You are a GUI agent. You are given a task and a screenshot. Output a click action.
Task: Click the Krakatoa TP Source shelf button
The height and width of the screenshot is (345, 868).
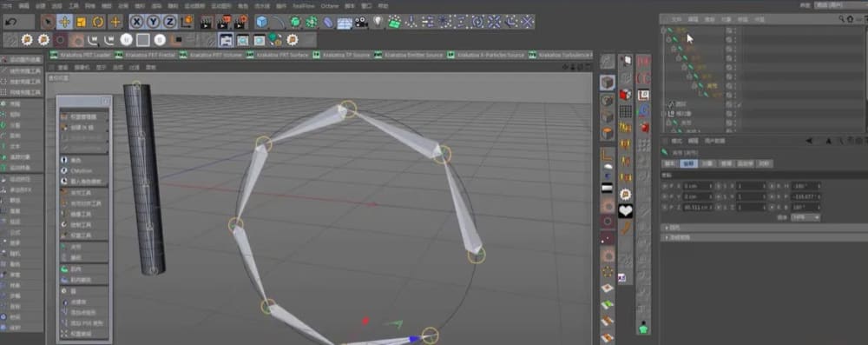pyautogui.click(x=341, y=55)
